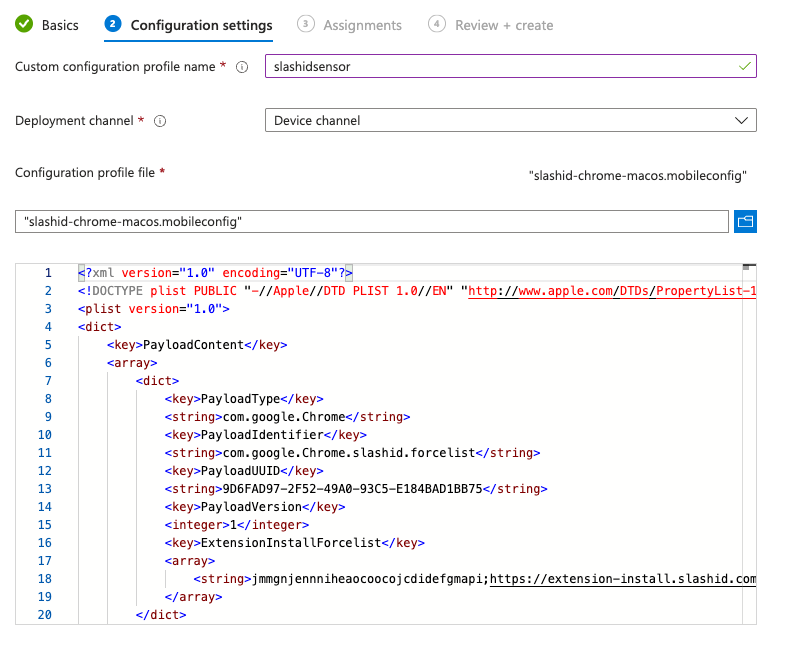This screenshot has height=651, width=790.
Task: Click the array tag on line 6
Action: (132, 363)
